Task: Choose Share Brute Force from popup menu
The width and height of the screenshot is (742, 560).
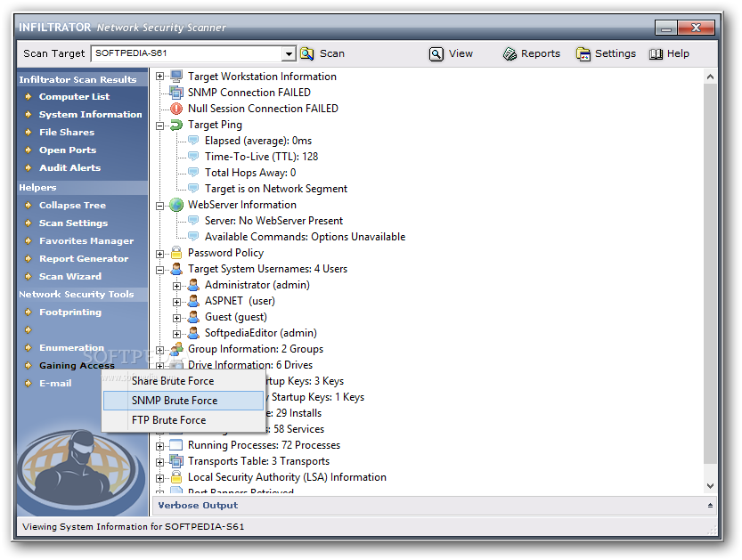Action: point(183,381)
